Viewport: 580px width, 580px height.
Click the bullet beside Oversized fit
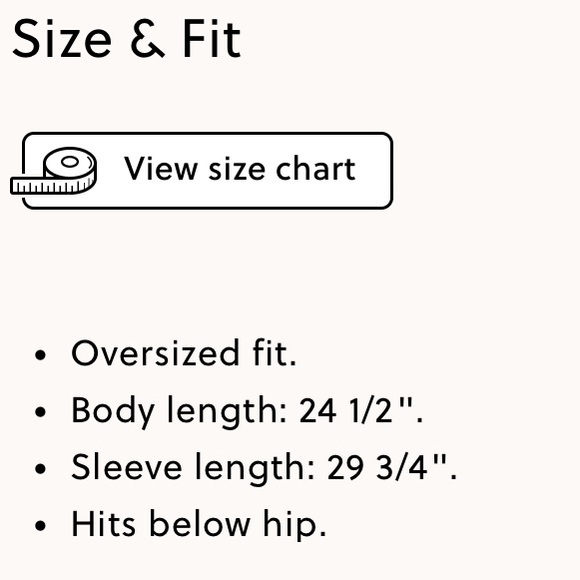coord(40,355)
